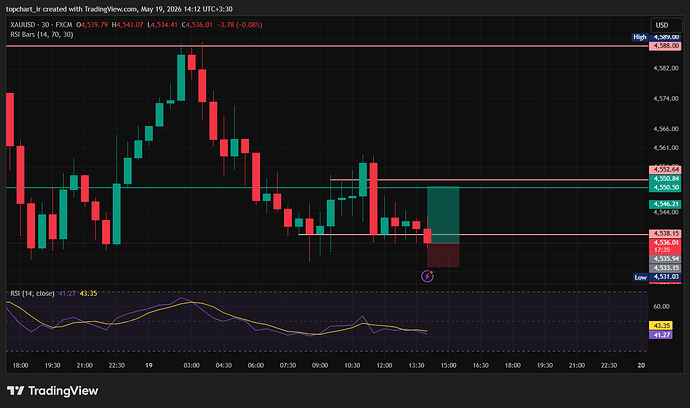Viewport: 690px width, 408px height.
Task: Click the 12:00 time axis marker
Action: [384, 365]
